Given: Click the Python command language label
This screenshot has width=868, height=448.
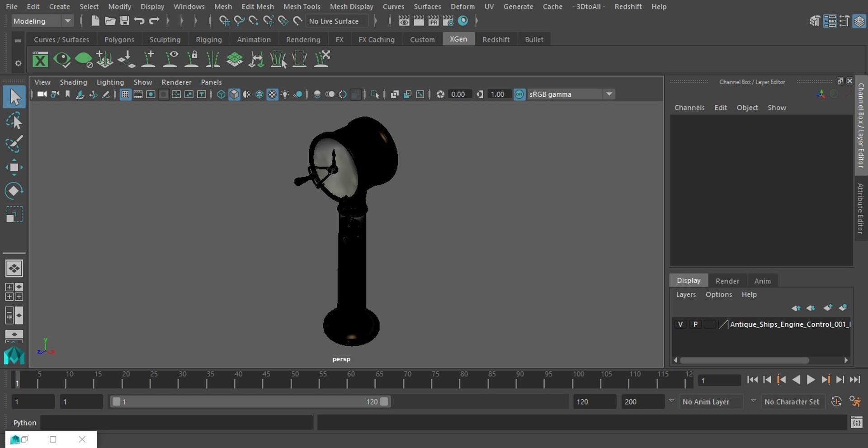Looking at the screenshot, I should [x=24, y=423].
